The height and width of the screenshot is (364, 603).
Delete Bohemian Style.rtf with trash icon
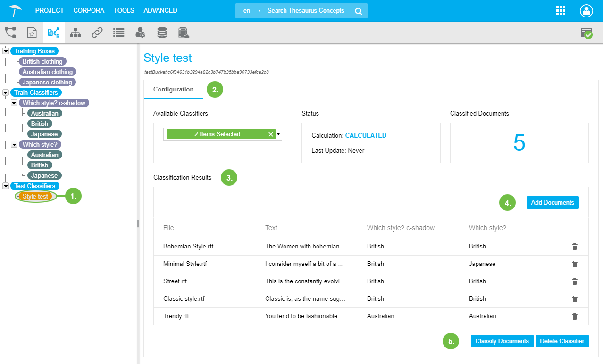574,247
